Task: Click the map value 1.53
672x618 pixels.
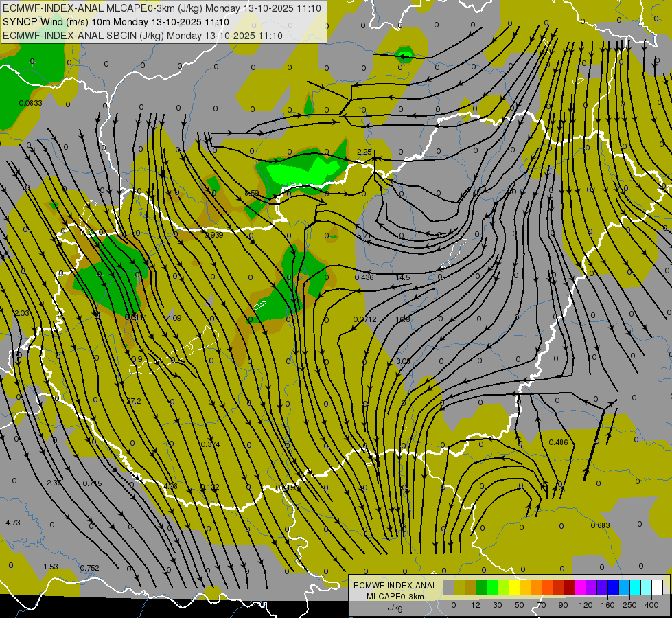Action: [x=51, y=566]
